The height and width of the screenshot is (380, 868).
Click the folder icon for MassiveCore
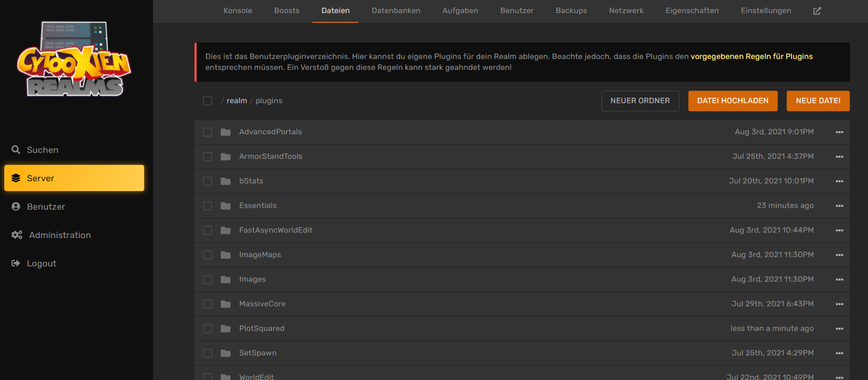coord(226,304)
